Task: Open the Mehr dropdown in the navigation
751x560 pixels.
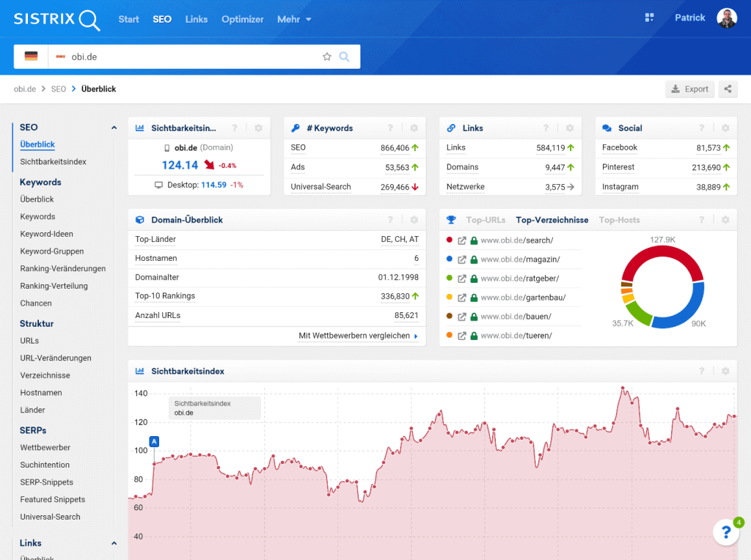Action: 293,20
